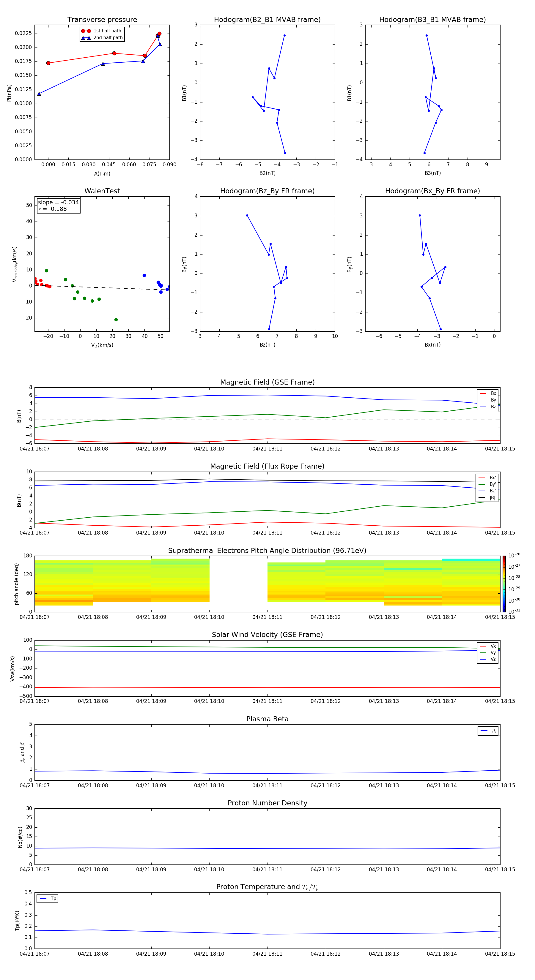Click the topmost point in Bz_By hodogram
The width and height of the screenshot is (535, 980).
(x=247, y=215)
